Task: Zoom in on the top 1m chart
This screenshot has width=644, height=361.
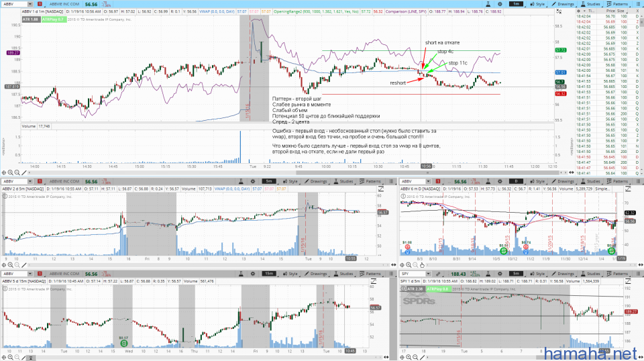Action: tap(10, 173)
